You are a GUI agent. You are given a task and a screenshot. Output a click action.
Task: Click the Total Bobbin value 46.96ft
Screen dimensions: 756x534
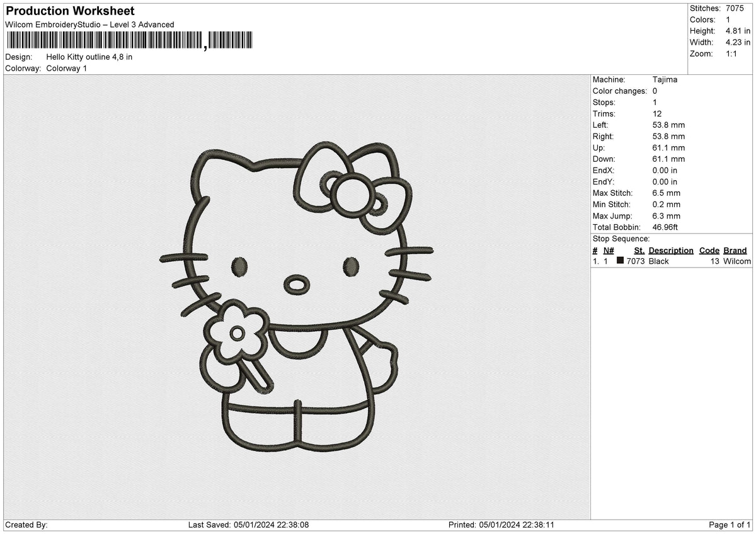[665, 227]
